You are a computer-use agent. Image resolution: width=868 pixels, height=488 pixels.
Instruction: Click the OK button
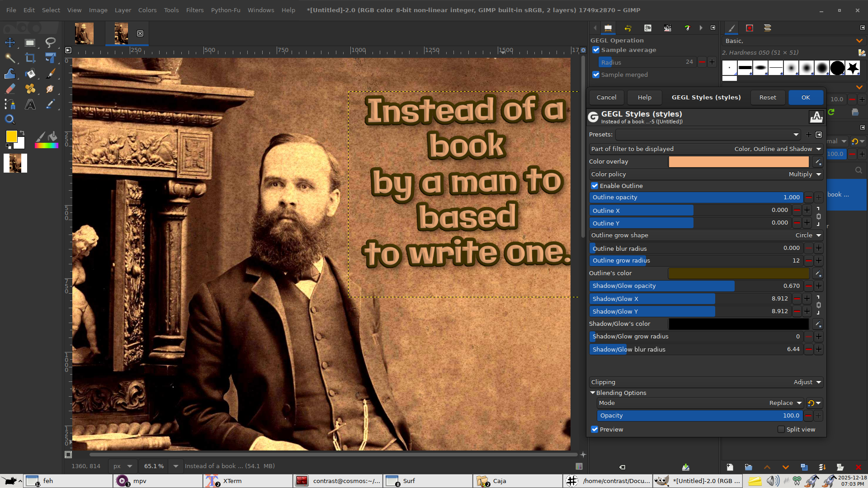[805, 97]
